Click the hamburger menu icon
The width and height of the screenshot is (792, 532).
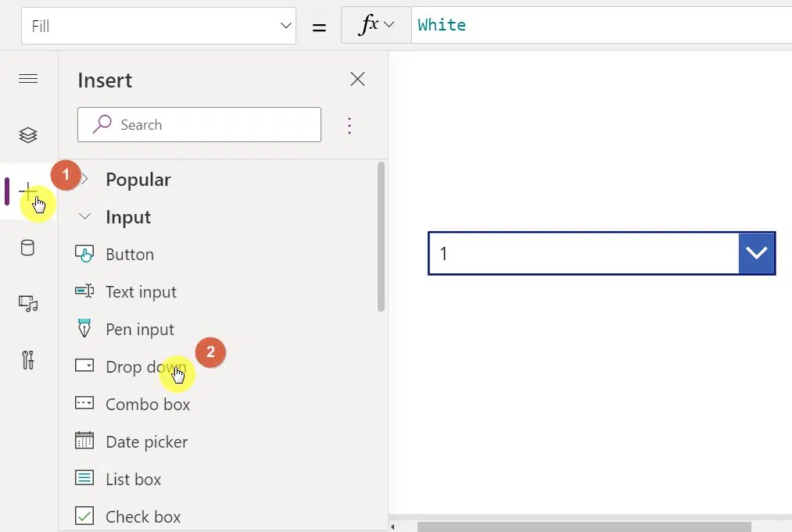28,78
